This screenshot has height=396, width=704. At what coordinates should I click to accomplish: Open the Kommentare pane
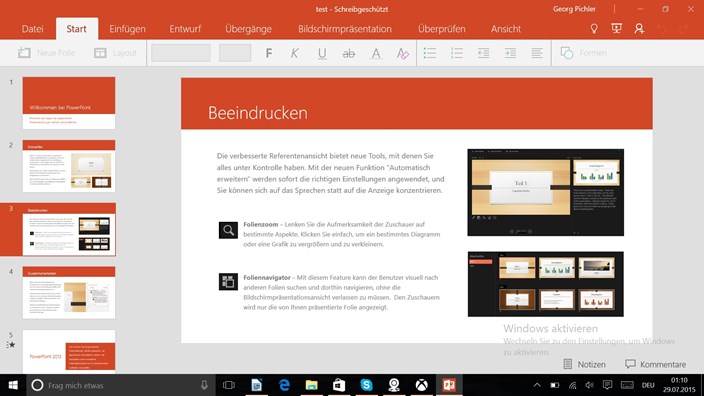coord(656,364)
